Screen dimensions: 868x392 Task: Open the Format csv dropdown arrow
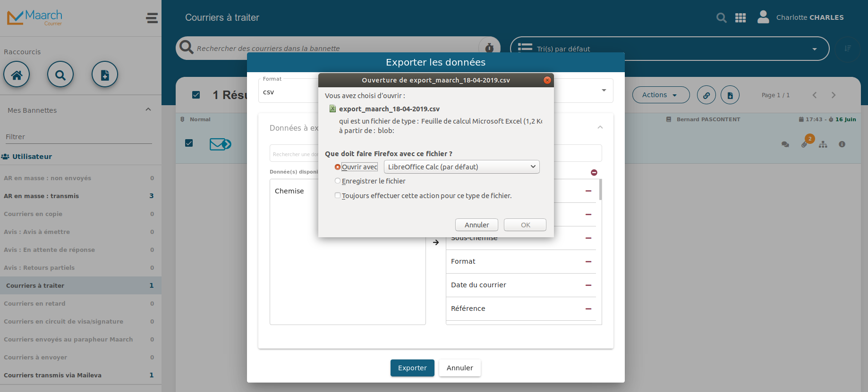pyautogui.click(x=604, y=91)
